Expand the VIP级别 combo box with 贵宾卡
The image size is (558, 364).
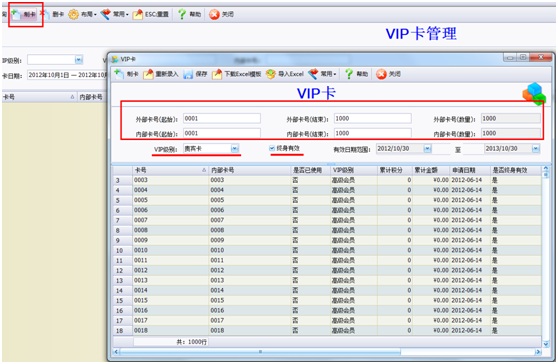coord(235,148)
